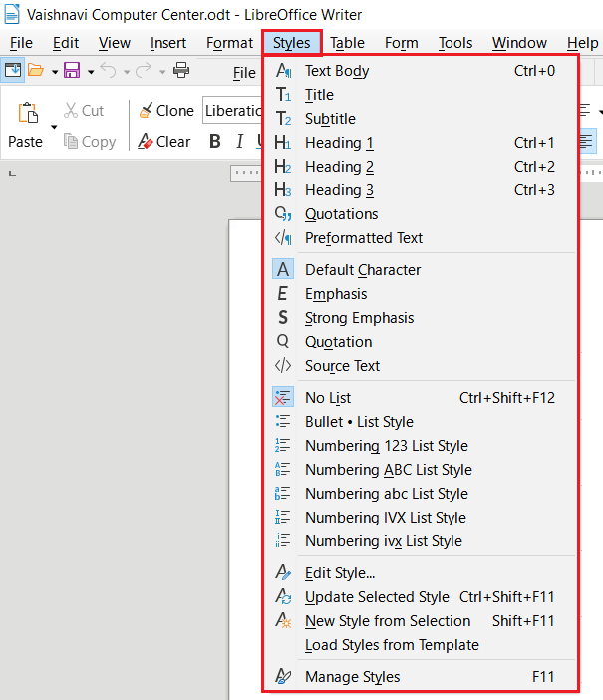Select Default Character style
Screen dimensions: 603x700
pos(421,270)
